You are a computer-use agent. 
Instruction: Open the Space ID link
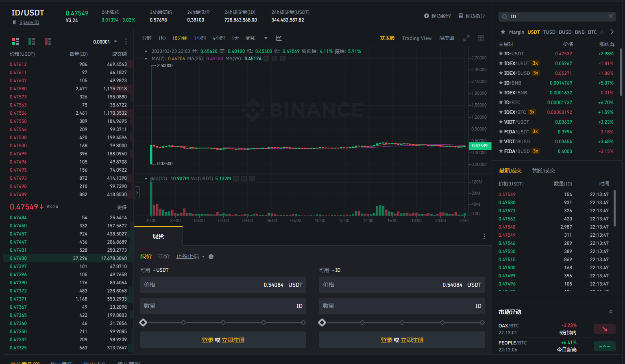(x=29, y=22)
